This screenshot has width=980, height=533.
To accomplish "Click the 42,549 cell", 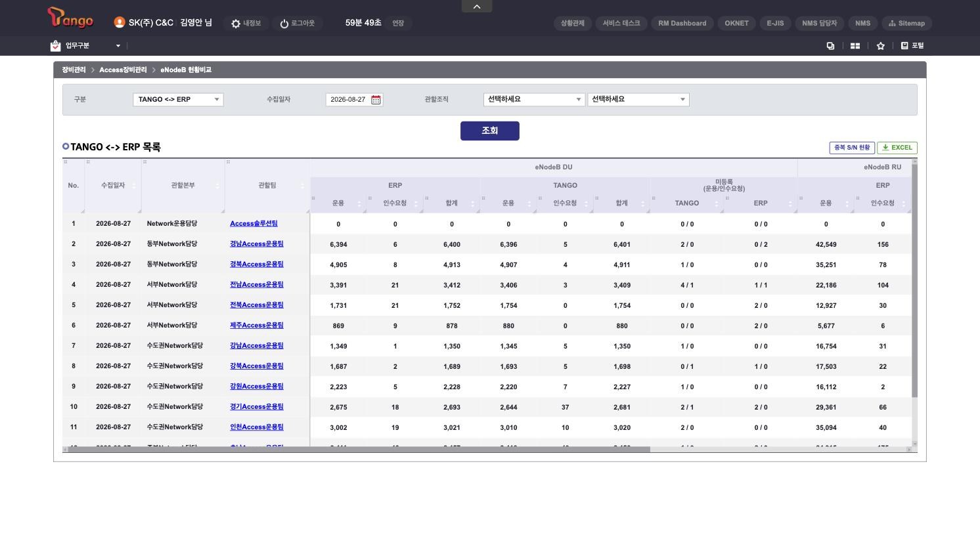I will click(826, 245).
